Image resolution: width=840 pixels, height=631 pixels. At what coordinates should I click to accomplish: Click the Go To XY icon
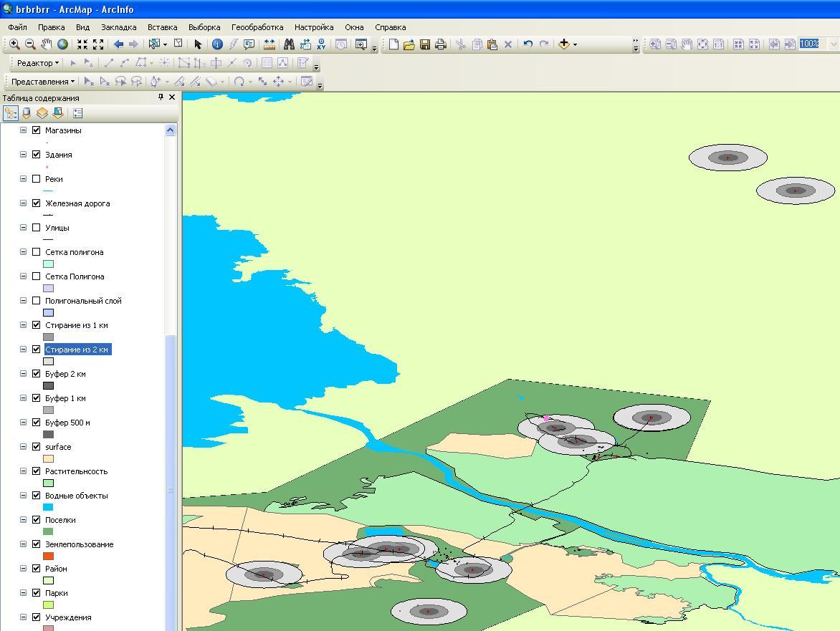pyautogui.click(x=321, y=44)
